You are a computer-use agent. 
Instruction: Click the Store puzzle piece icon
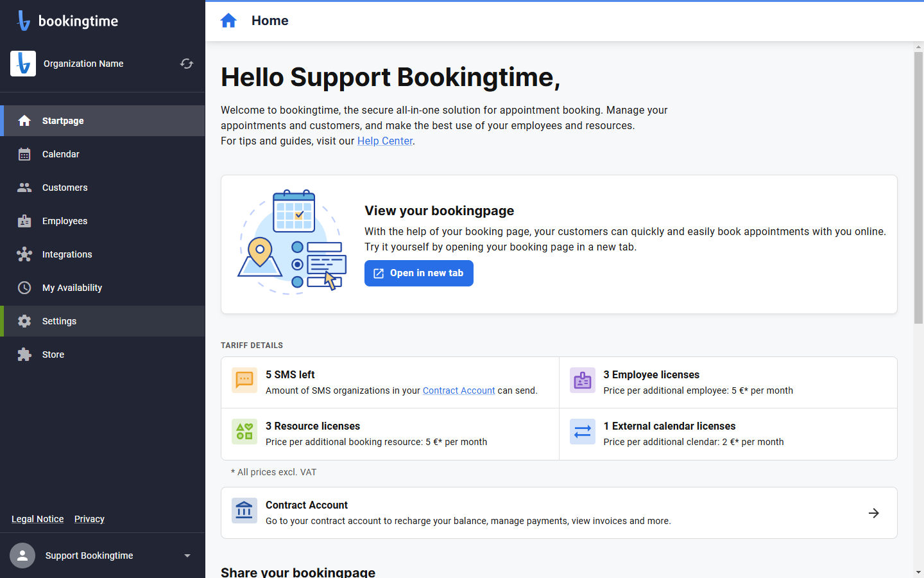(24, 355)
